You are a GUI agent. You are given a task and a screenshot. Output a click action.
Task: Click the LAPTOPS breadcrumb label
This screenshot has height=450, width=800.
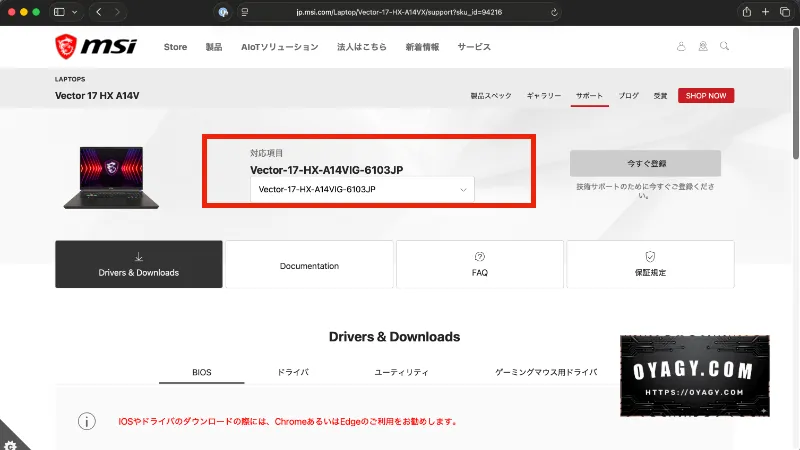[x=70, y=79]
